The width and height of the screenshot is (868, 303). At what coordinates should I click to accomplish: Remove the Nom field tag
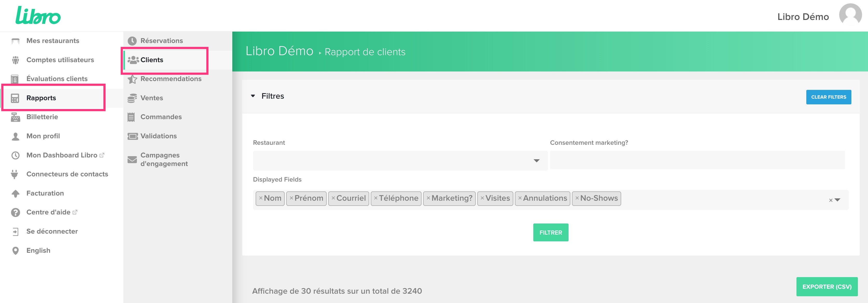point(261,198)
